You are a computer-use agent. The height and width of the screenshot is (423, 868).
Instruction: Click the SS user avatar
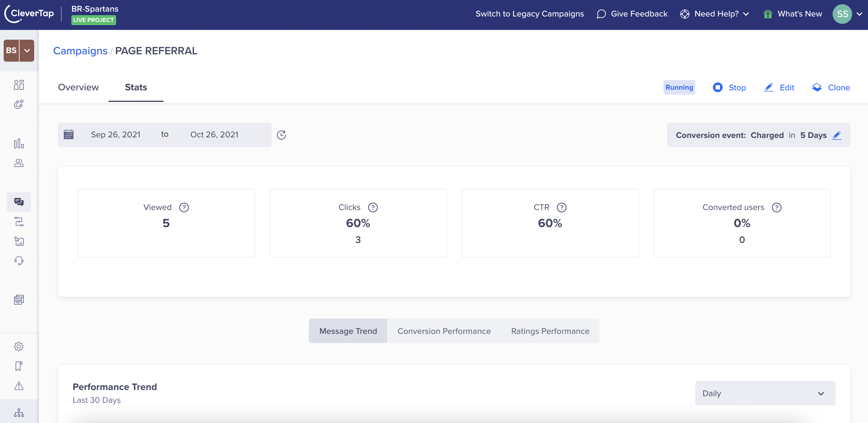pyautogui.click(x=842, y=14)
